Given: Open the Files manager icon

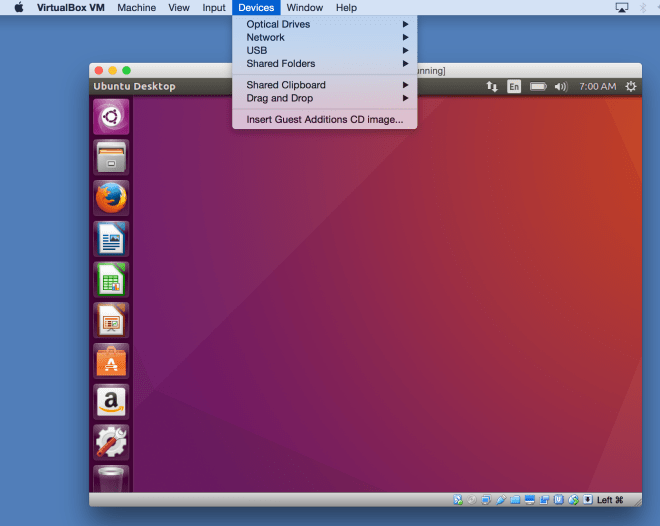Looking at the screenshot, I should point(111,157).
